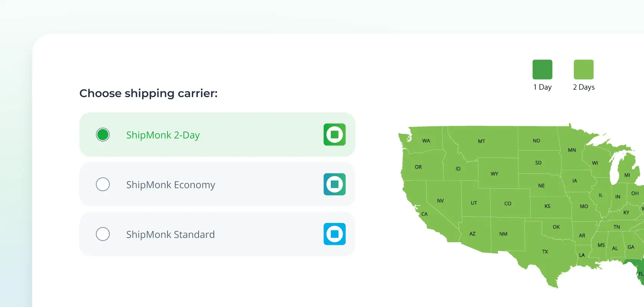Select Colorado state on the map
Screen dimensions: 644x307
pyautogui.click(x=508, y=203)
